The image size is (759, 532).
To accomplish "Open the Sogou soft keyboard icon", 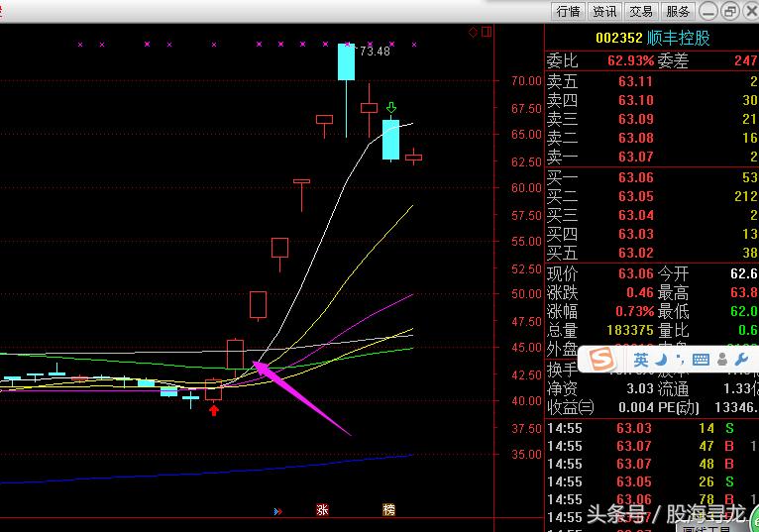I will [700, 361].
